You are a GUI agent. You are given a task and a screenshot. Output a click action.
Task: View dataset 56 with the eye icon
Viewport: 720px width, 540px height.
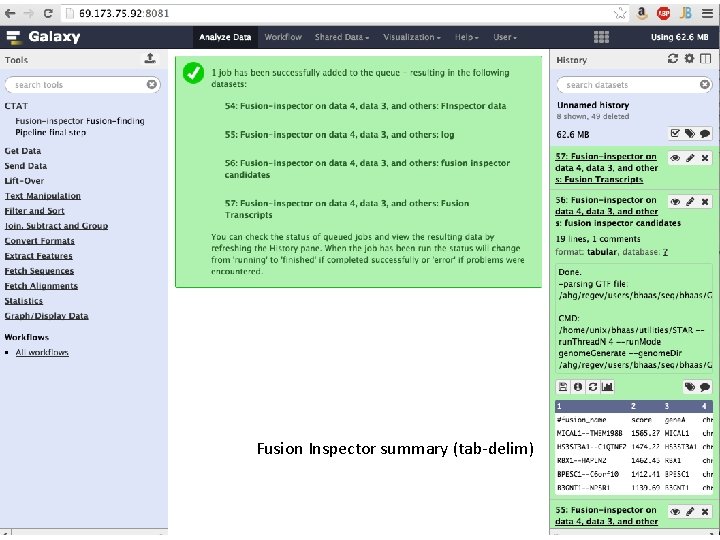pyautogui.click(x=675, y=202)
